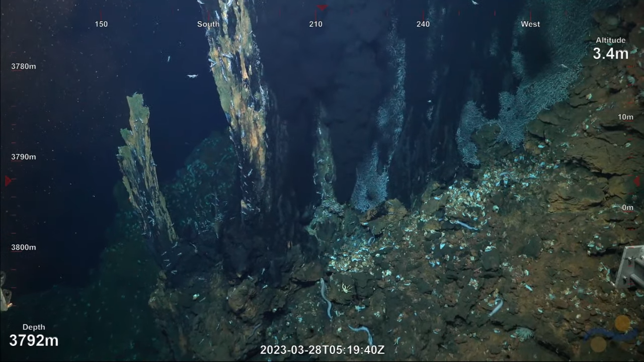Click the '3780m' depth scale label
Image resolution: width=644 pixels, height=362 pixels.
[x=24, y=66]
